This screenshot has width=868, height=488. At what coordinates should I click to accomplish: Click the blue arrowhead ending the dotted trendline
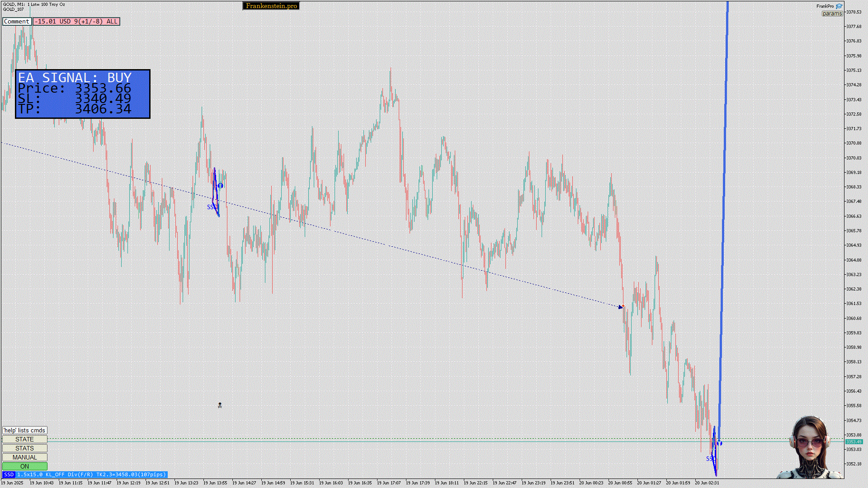click(x=621, y=307)
